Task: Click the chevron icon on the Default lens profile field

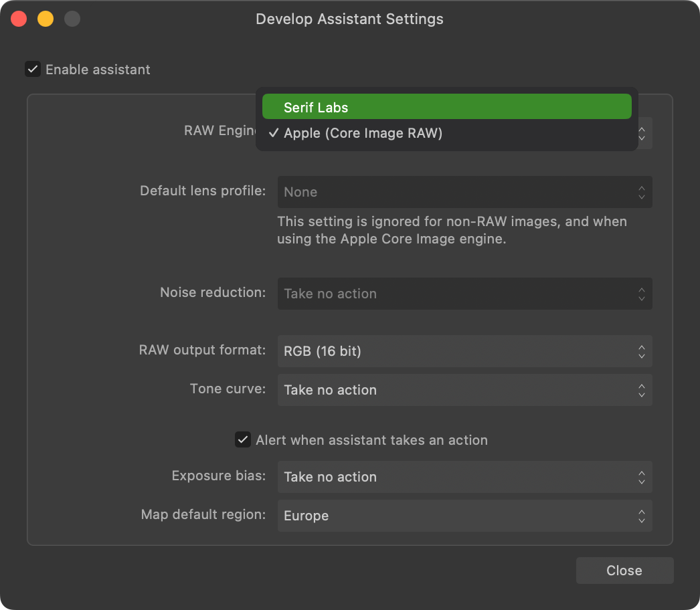Action: 641,192
